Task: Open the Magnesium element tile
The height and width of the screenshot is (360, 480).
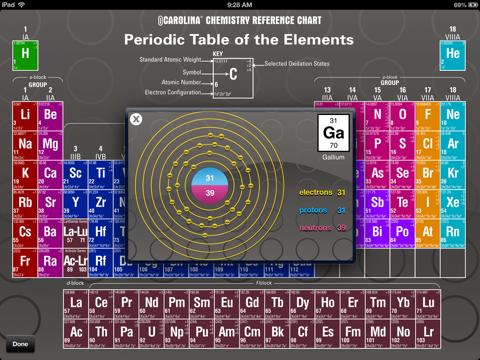Action: tap(50, 146)
